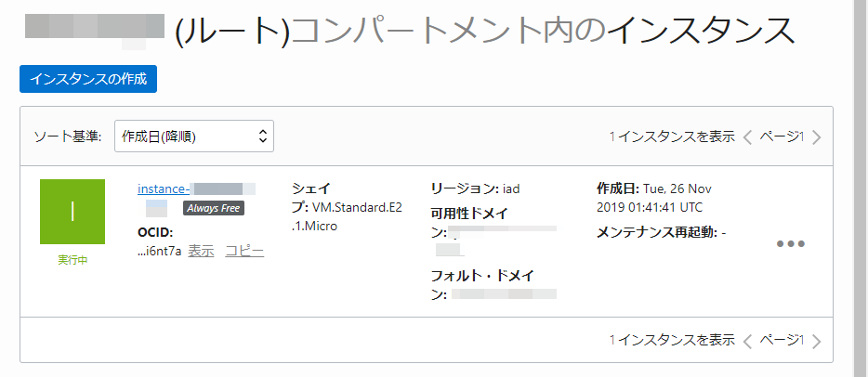The height and width of the screenshot is (377, 868).
Task: Click the truncated OCID value ...i6nt7a
Action: [159, 251]
